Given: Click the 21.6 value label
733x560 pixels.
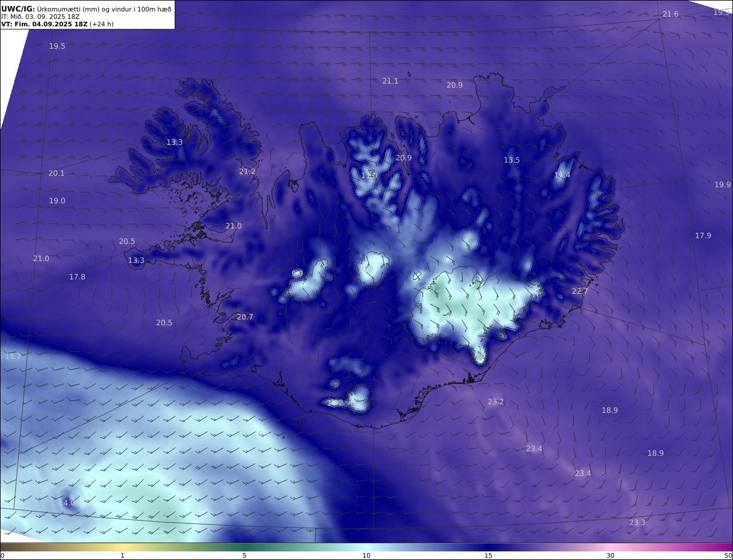Looking at the screenshot, I should pos(671,14).
